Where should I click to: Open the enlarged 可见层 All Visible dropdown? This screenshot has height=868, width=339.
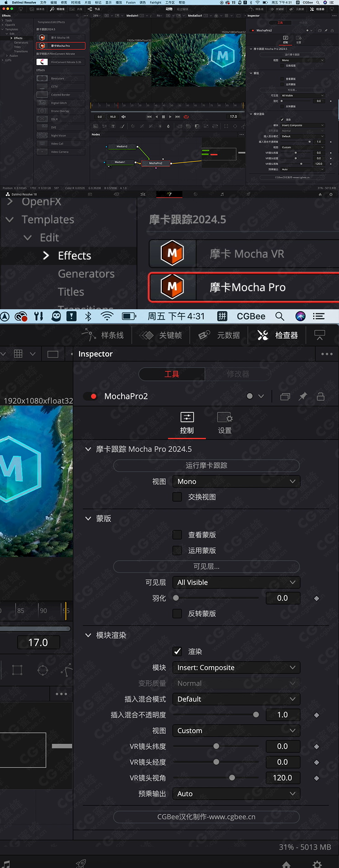pyautogui.click(x=236, y=582)
